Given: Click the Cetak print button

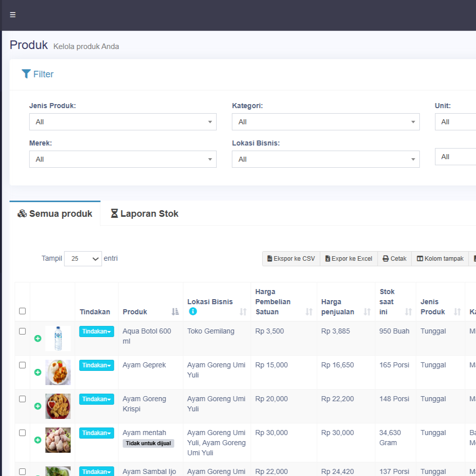Looking at the screenshot, I should pyautogui.click(x=394, y=259).
